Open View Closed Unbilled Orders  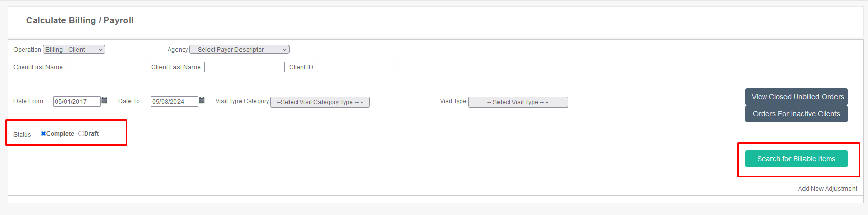pos(796,97)
